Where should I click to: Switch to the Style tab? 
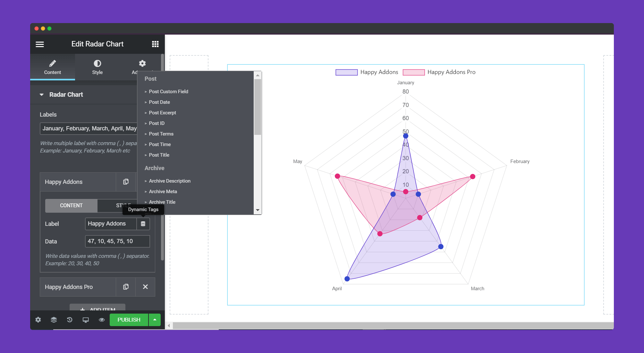(97, 67)
